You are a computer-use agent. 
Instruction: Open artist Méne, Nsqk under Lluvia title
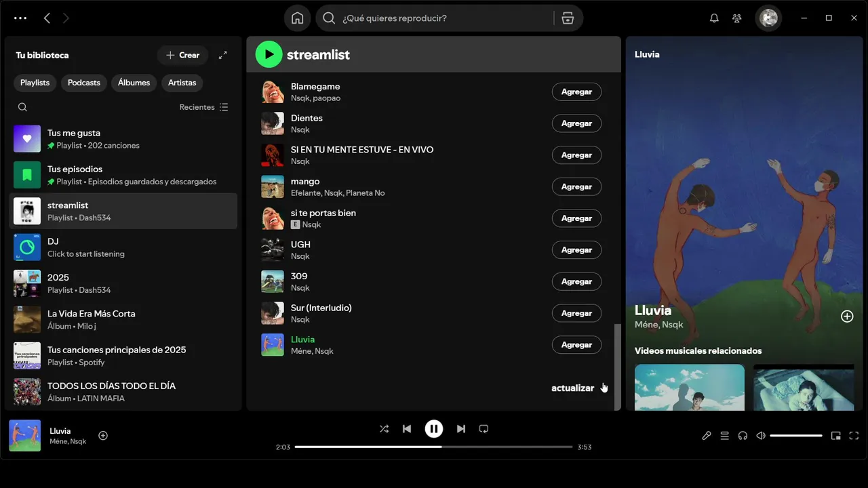click(x=658, y=325)
